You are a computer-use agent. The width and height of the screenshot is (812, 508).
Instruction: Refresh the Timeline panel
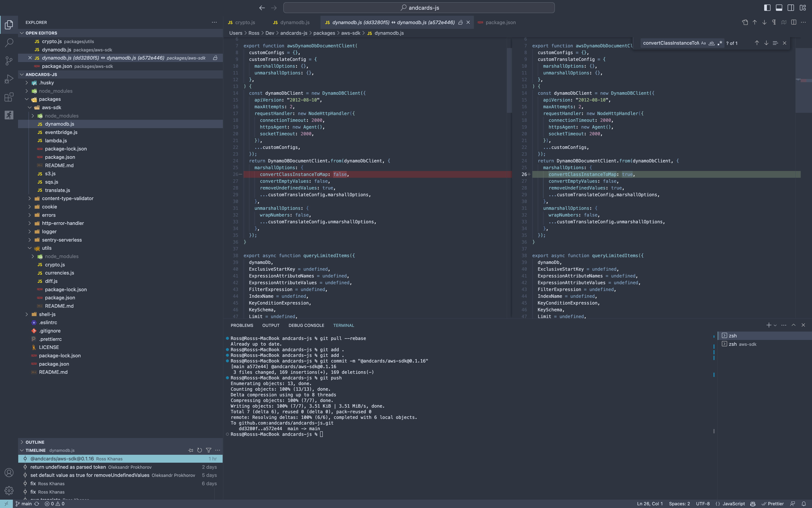[x=200, y=450]
